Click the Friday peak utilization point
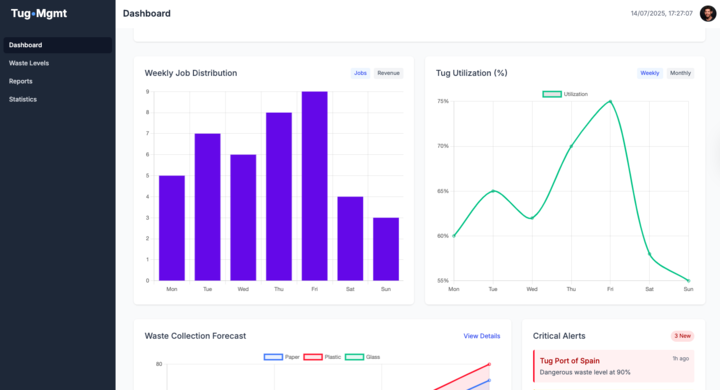The height and width of the screenshot is (390, 720). click(610, 101)
